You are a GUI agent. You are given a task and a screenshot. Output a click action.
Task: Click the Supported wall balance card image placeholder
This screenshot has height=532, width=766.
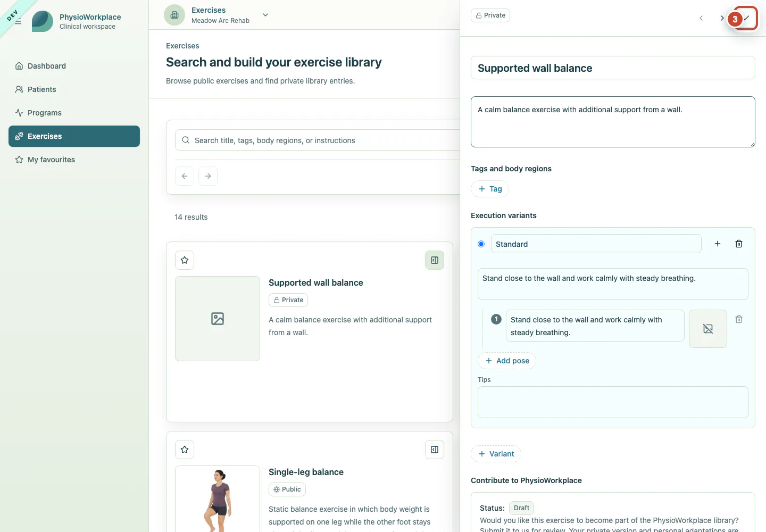point(218,319)
